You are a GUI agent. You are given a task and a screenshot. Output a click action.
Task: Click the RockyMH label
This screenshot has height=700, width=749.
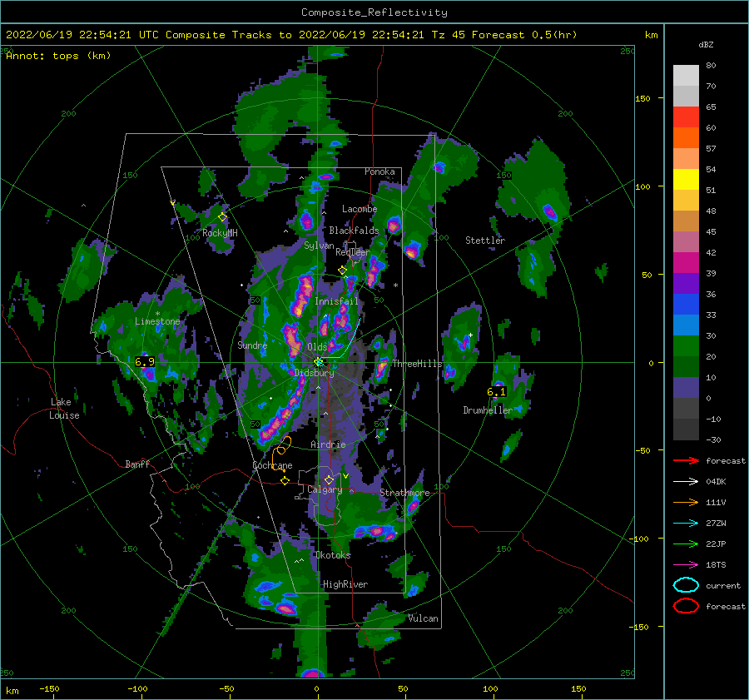click(220, 233)
